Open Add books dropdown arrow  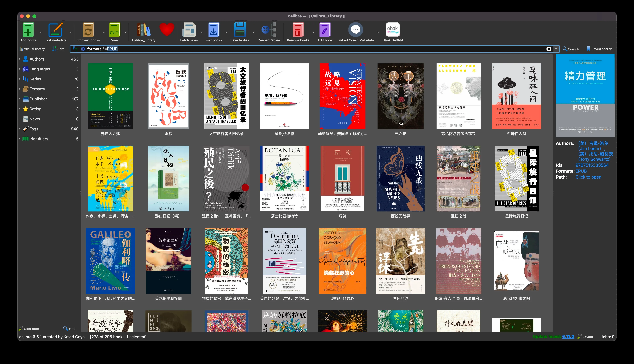[x=41, y=32]
